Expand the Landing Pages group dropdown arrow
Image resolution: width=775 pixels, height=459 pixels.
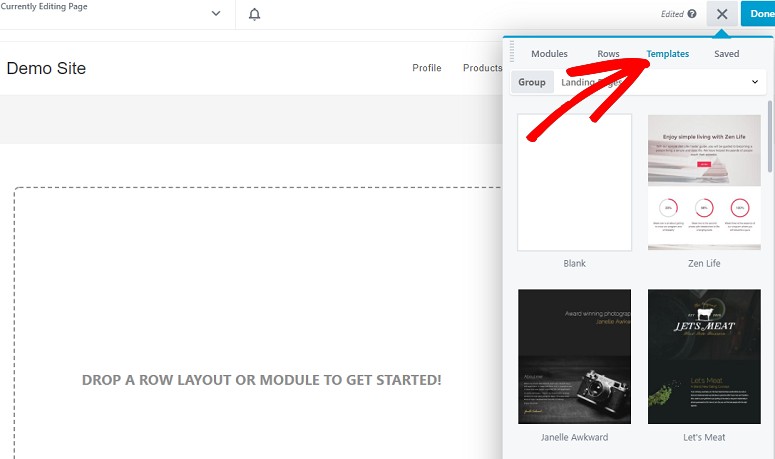click(755, 82)
